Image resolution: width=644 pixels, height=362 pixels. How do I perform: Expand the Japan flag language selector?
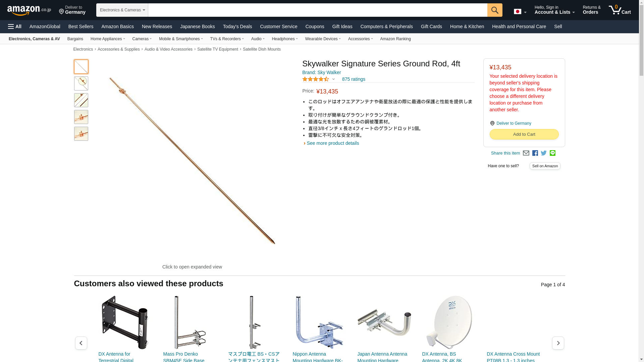[x=520, y=11]
